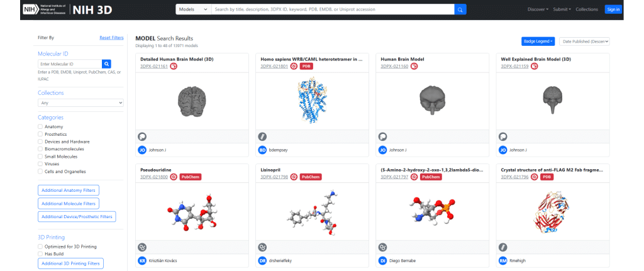
Task: Open the 3DPX-021161 model link
Action: tap(154, 67)
